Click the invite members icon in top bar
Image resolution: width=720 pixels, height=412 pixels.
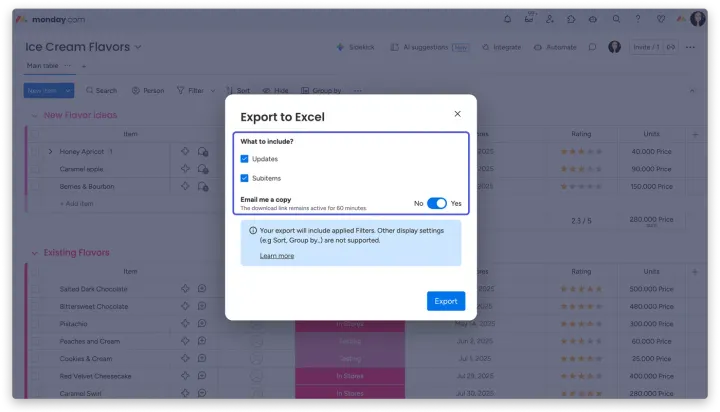click(550, 19)
